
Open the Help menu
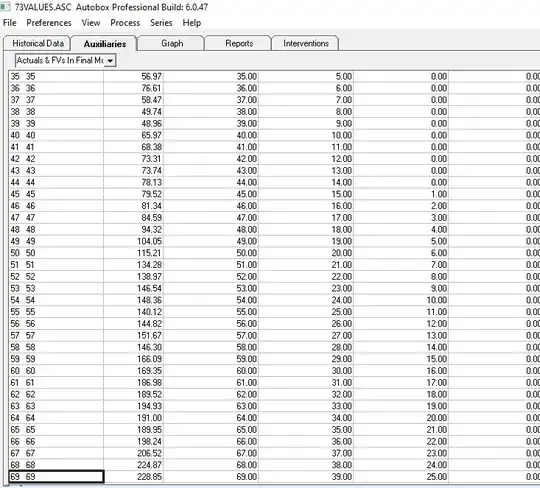pyautogui.click(x=192, y=23)
